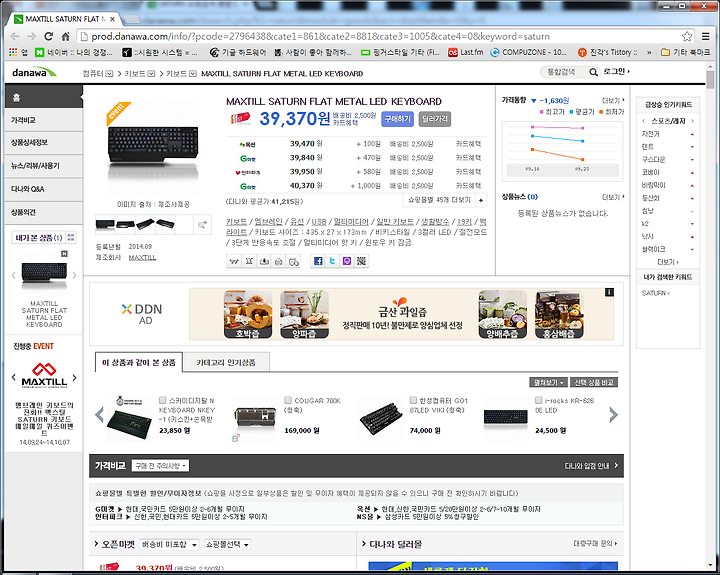The height and width of the screenshot is (575, 720).
Task: Open the 펼쳐보기 dropdown button
Action: pos(548,383)
